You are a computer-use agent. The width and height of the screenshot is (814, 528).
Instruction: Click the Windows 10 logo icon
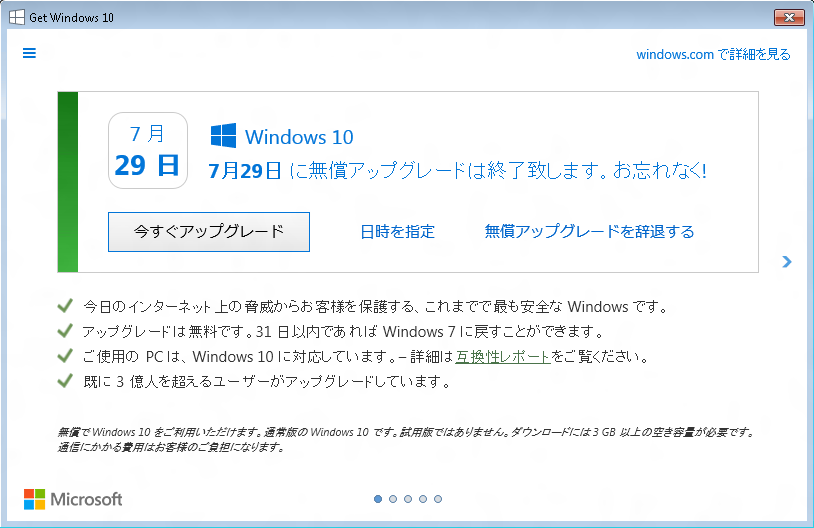click(223, 136)
